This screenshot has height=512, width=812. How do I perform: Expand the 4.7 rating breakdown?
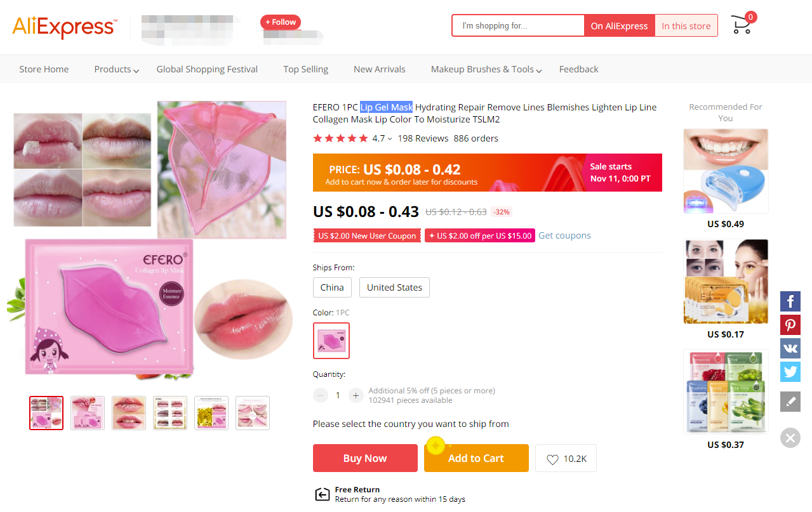(382, 138)
